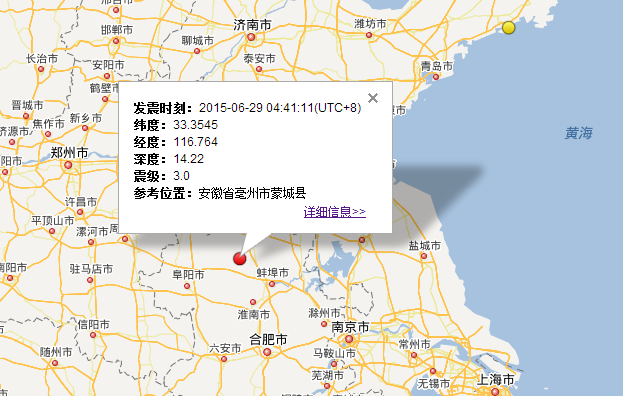Select the 泰安市 city marker
This screenshot has width=623, height=396.
(259, 69)
